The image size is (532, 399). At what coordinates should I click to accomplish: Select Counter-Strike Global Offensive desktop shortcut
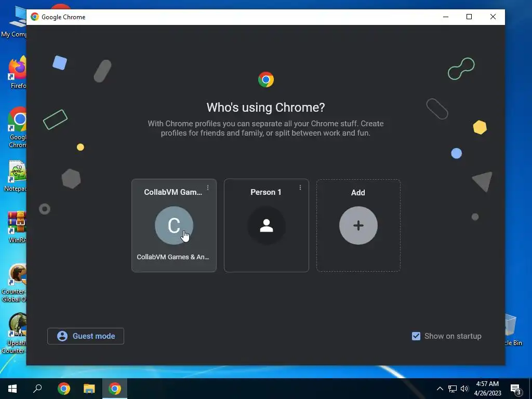[14, 283]
